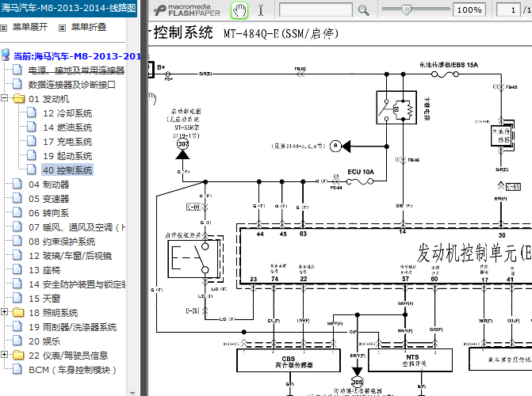
Task: Click page icon beside 12 冷却系统
Action: pos(32,112)
